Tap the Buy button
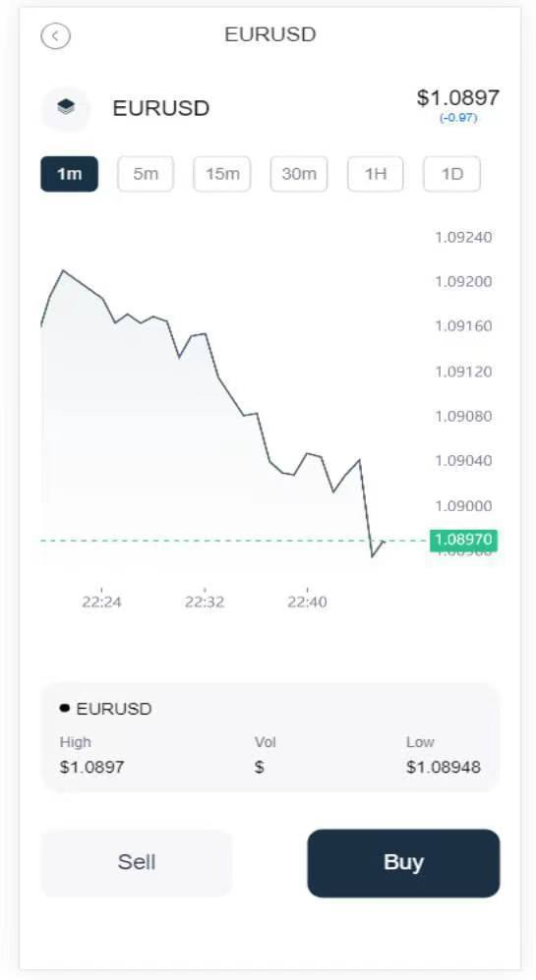 [x=403, y=863]
